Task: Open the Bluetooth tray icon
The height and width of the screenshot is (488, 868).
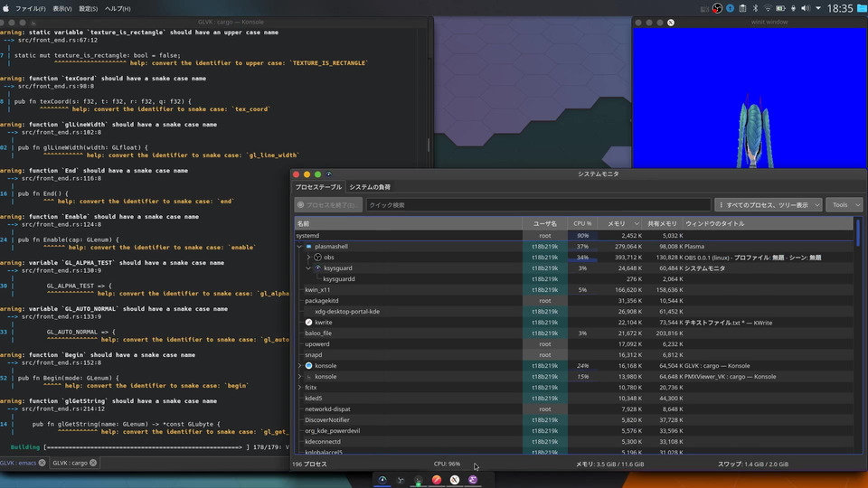Action: 755,8
